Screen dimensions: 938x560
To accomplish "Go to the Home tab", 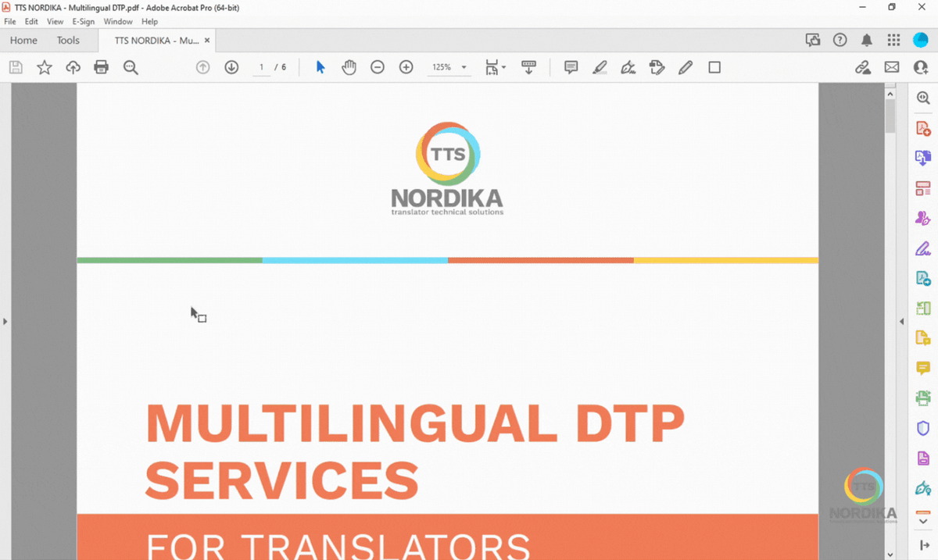I will click(23, 41).
